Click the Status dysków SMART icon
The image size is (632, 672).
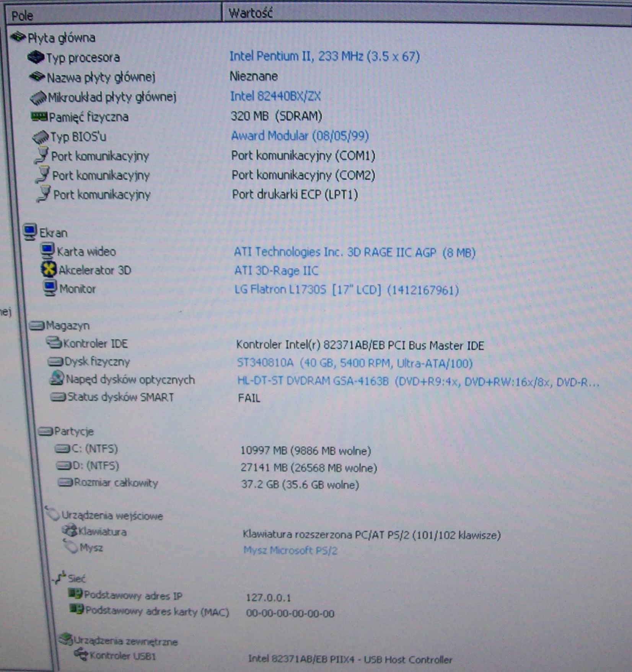[58, 397]
